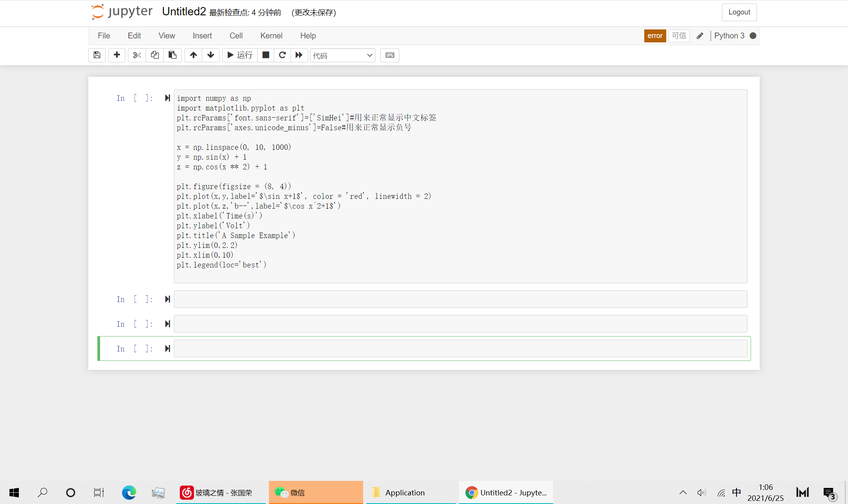This screenshot has height=504, width=848.
Task: Move selected cell down arrow
Action: click(x=211, y=55)
